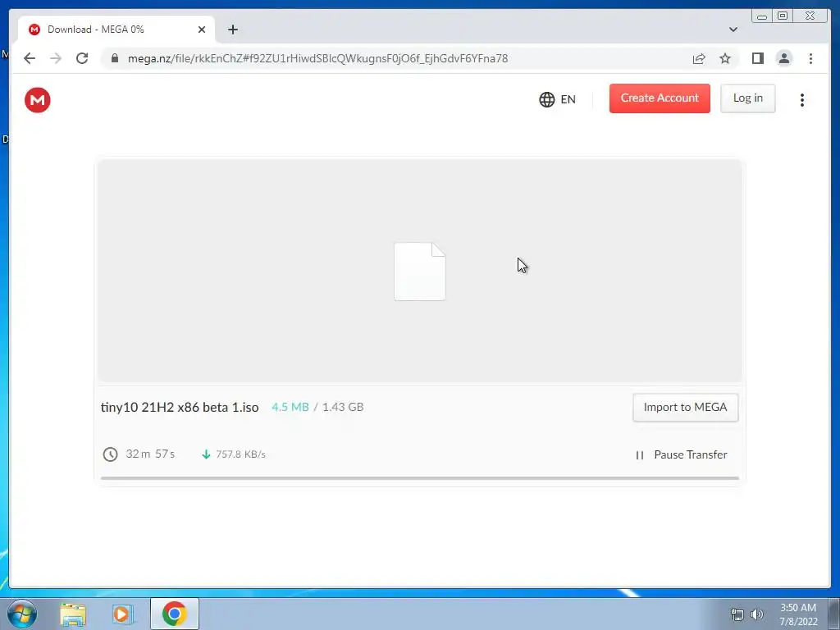The height and width of the screenshot is (630, 840).
Task: Click the download progress bar
Action: [419, 478]
